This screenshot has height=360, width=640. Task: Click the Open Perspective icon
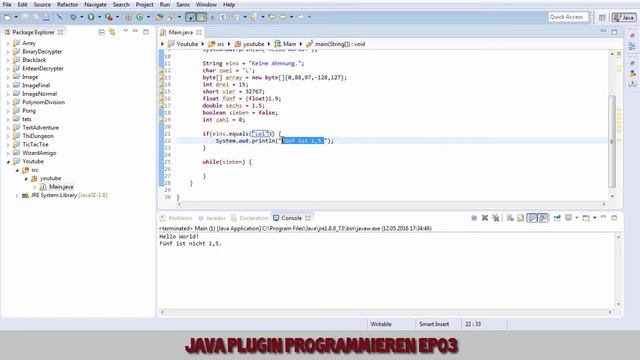coord(602,17)
